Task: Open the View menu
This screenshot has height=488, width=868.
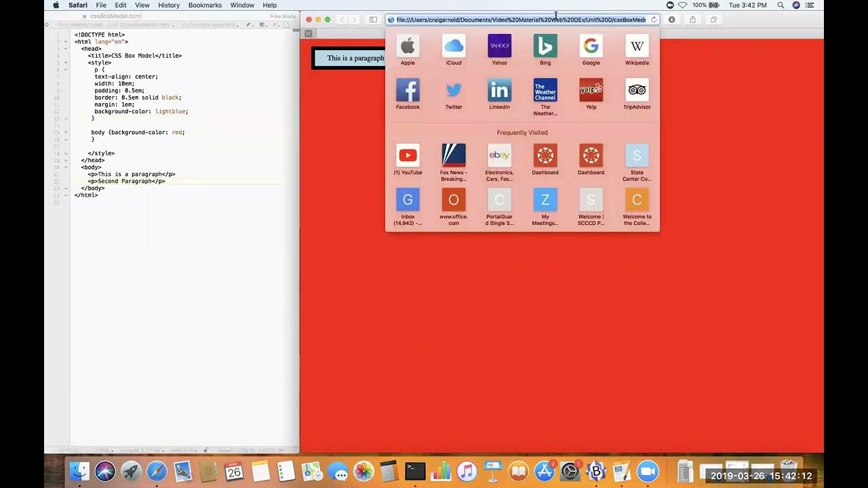Action: (x=142, y=5)
